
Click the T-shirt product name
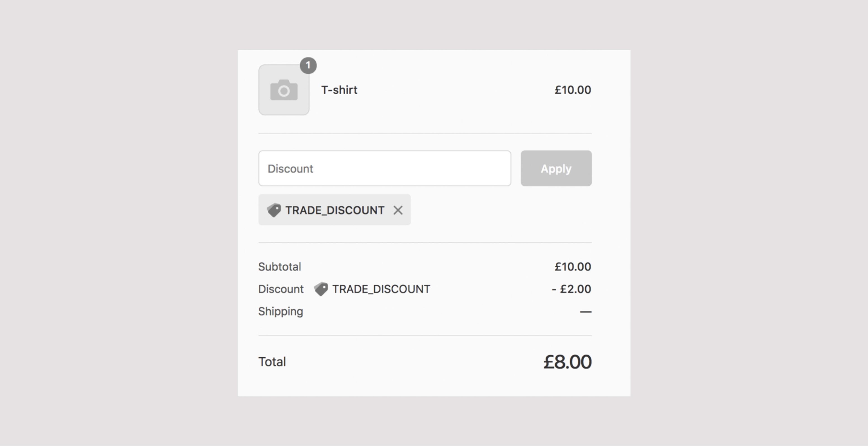point(339,90)
